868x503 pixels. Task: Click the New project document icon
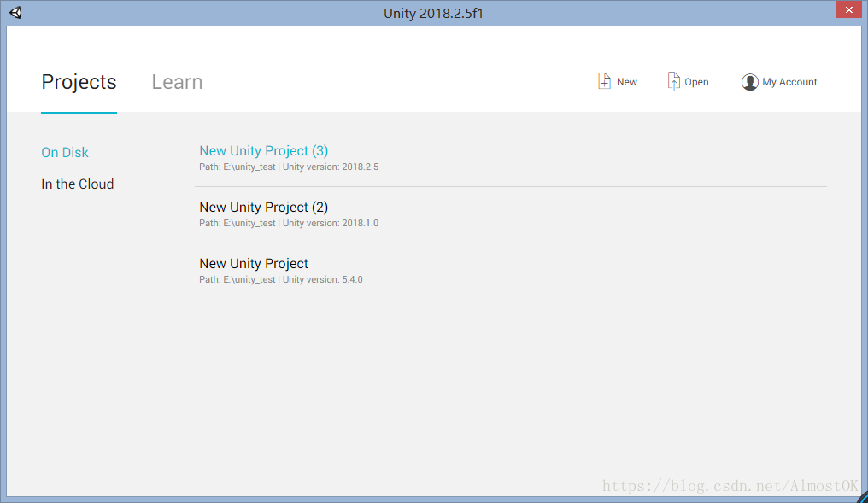click(x=604, y=81)
